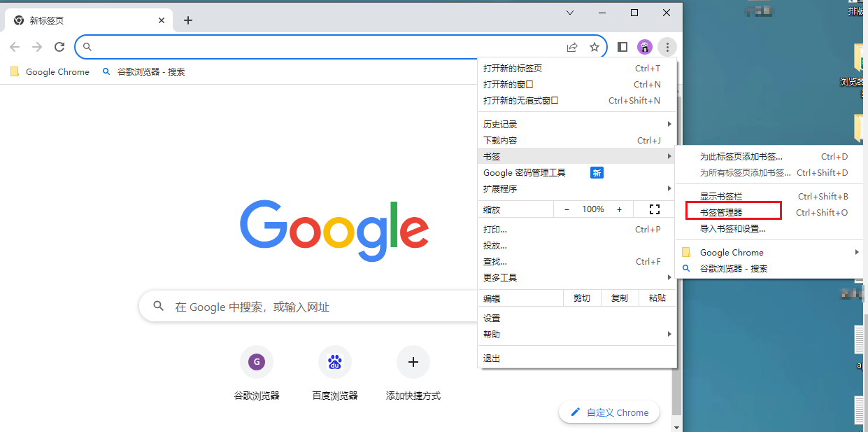The image size is (868, 432).
Task: Open 谷歌浏览器 - 搜索 bookmark in bookmarks bar
Action: (x=143, y=71)
